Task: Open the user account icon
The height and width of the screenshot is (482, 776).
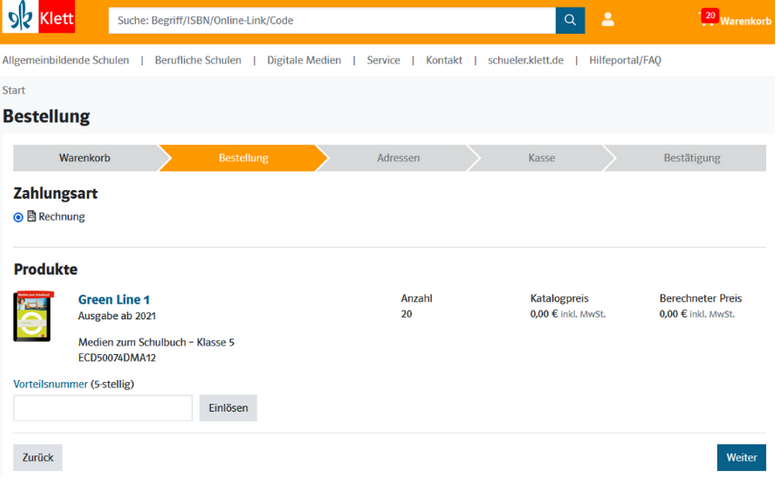Action: (608, 20)
